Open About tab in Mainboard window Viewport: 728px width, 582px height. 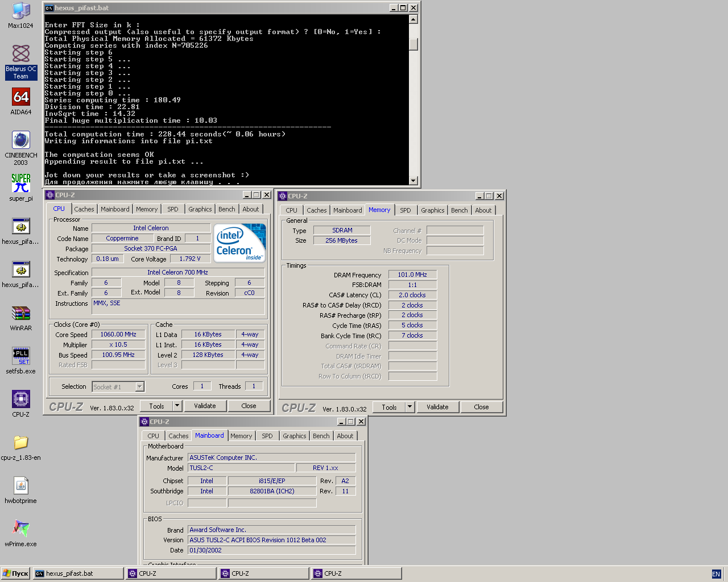click(x=345, y=436)
